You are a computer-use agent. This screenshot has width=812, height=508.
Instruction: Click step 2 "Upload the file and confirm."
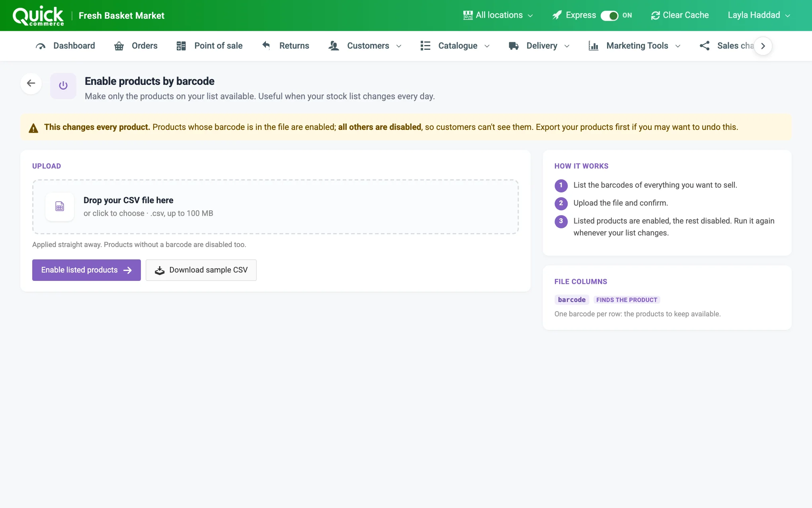(621, 203)
